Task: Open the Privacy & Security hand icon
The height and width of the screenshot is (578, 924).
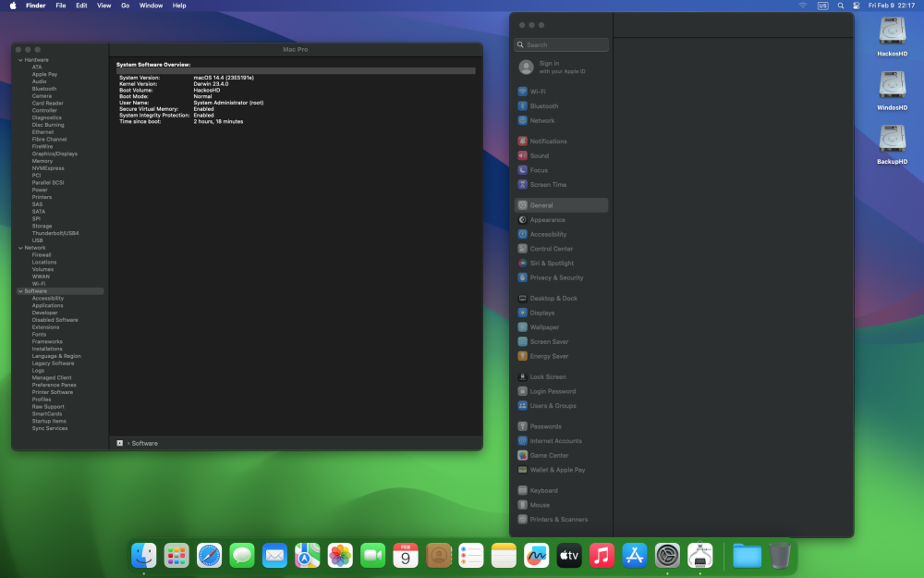Action: pyautogui.click(x=522, y=277)
